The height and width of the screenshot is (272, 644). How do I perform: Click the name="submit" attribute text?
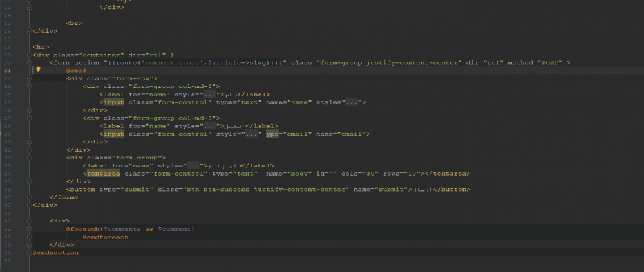click(x=380, y=190)
